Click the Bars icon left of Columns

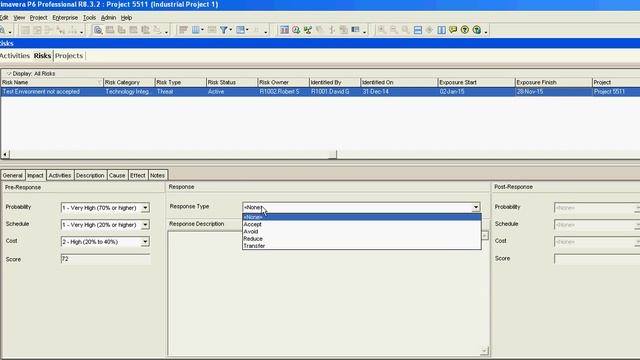(x=184, y=30)
